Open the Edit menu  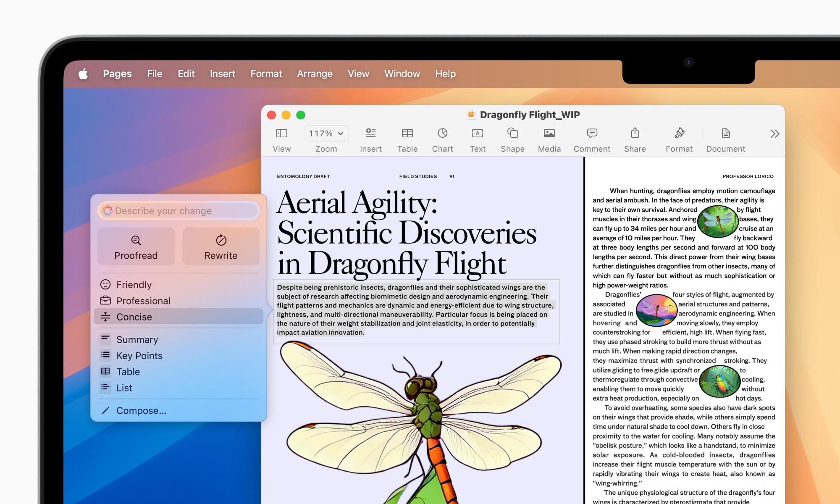pos(186,74)
